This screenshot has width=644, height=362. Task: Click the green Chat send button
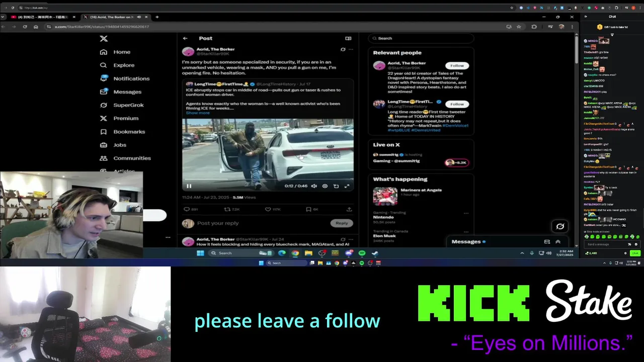[635, 253]
